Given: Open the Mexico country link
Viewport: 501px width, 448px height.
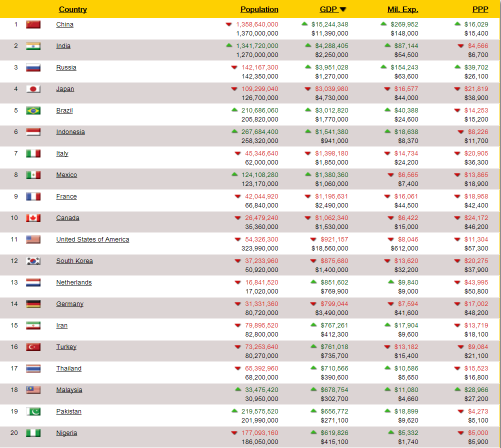Looking at the screenshot, I should (67, 175).
